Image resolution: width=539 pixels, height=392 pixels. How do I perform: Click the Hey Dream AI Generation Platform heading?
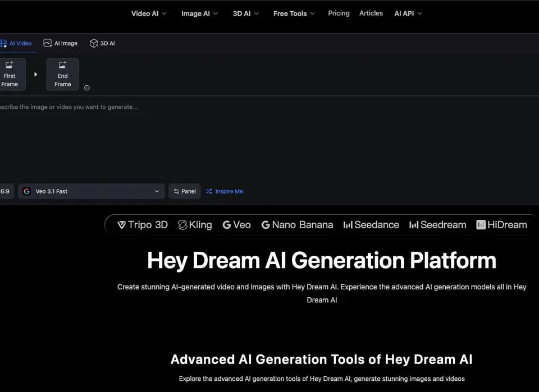[x=322, y=261]
